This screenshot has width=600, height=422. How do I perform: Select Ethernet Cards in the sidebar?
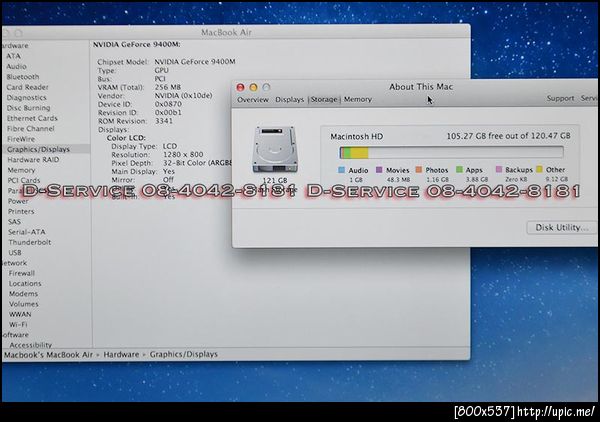(32, 118)
